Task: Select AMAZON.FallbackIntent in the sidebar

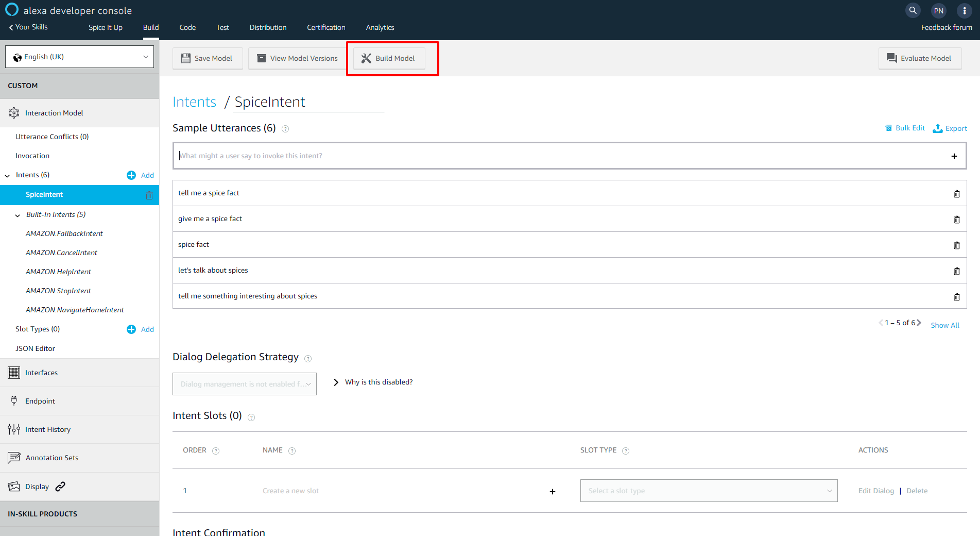Action: coord(64,233)
